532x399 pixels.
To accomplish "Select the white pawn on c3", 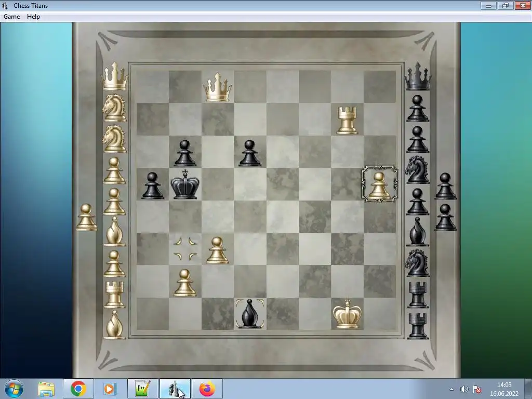I will click(217, 250).
